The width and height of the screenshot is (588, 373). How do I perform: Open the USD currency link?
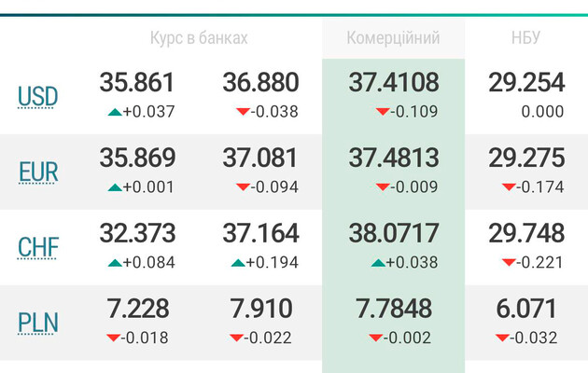(38, 96)
